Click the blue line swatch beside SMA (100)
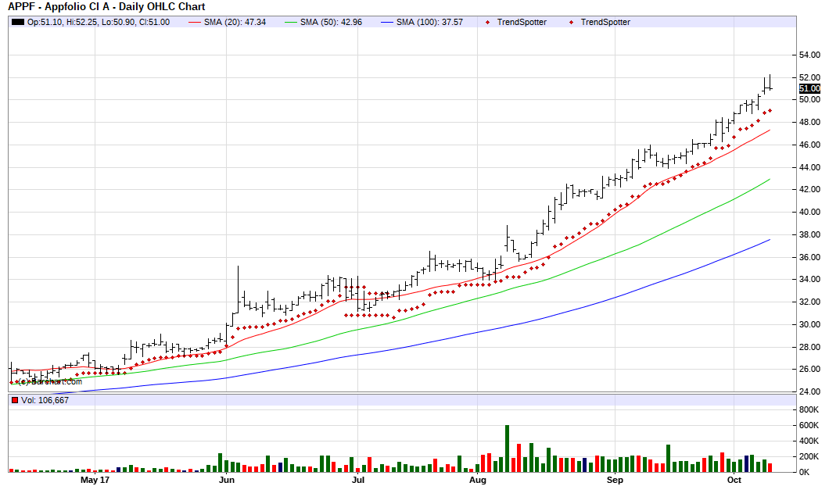 (x=387, y=22)
